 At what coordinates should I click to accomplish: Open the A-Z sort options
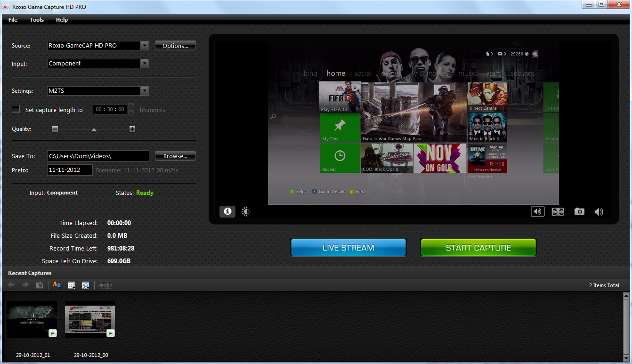[x=57, y=285]
